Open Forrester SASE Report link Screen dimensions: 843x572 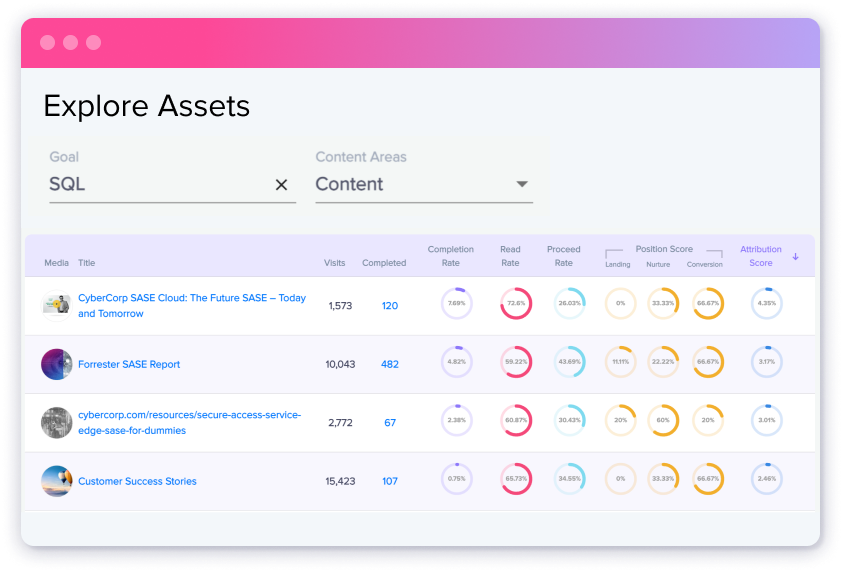point(129,364)
